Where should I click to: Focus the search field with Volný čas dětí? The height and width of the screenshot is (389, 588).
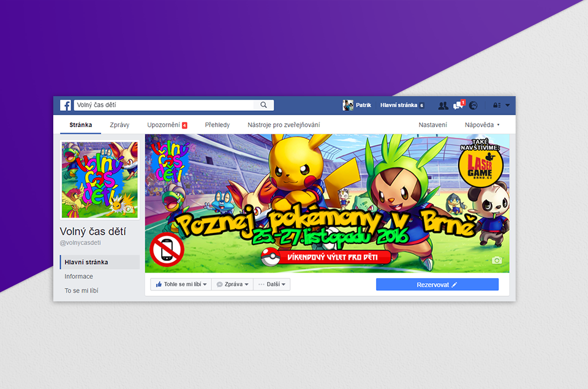tap(173, 105)
